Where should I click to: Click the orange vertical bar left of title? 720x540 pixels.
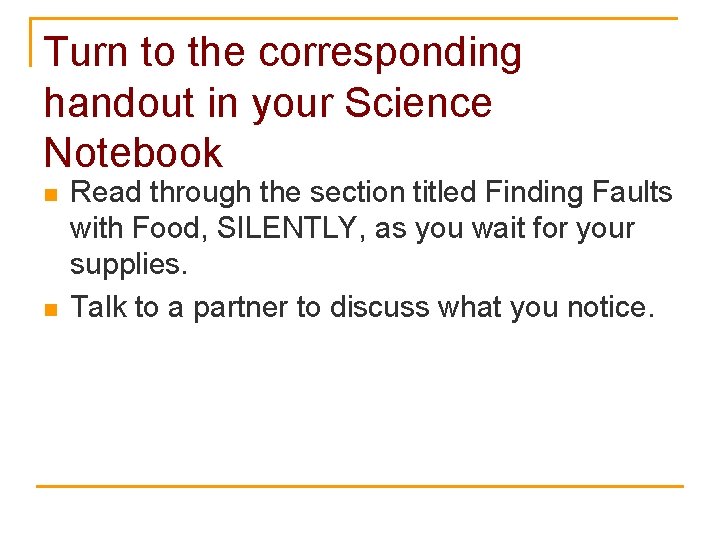(x=31, y=42)
